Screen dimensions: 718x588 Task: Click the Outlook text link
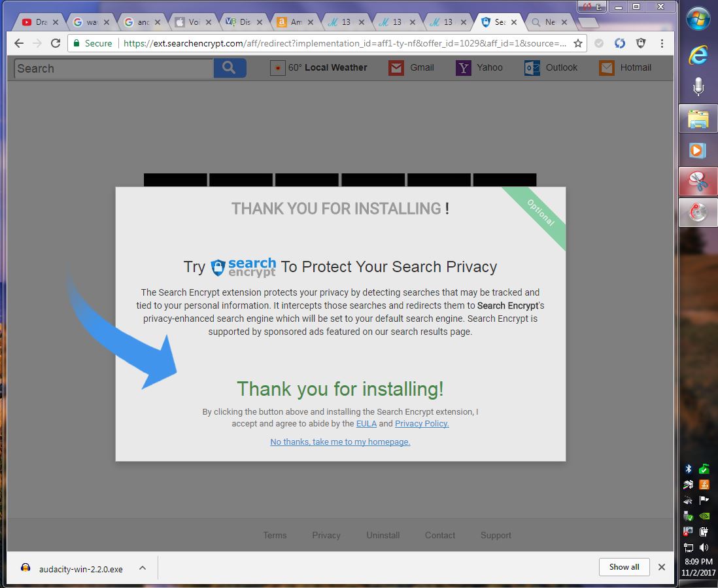coord(562,67)
